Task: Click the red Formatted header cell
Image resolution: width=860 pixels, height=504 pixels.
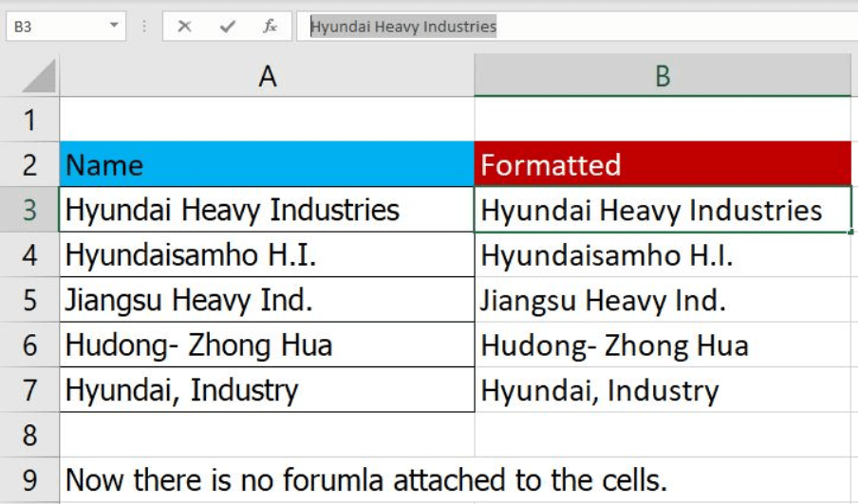Action: point(662,165)
